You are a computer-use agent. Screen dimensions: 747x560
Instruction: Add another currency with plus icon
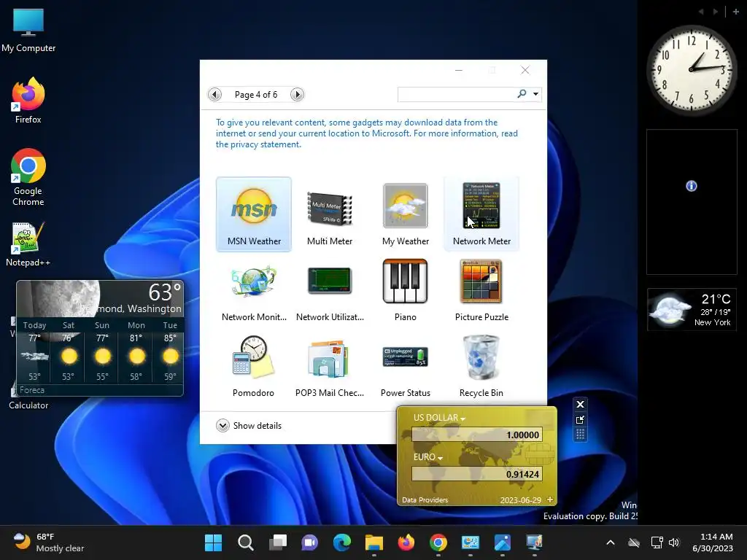(550, 499)
